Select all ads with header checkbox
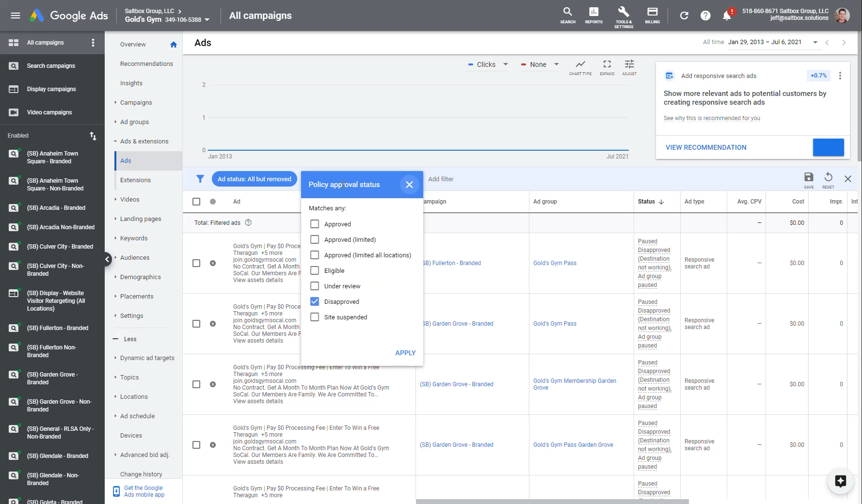This screenshot has width=862, height=504. point(196,202)
